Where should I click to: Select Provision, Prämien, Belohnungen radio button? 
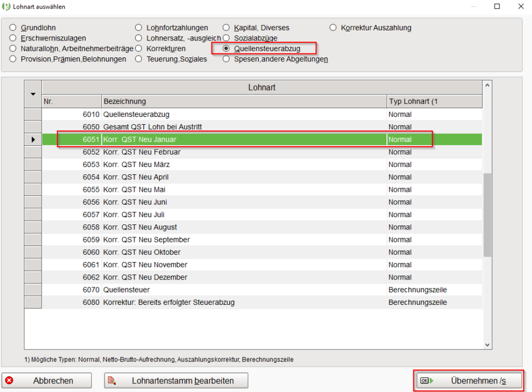pyautogui.click(x=13, y=59)
